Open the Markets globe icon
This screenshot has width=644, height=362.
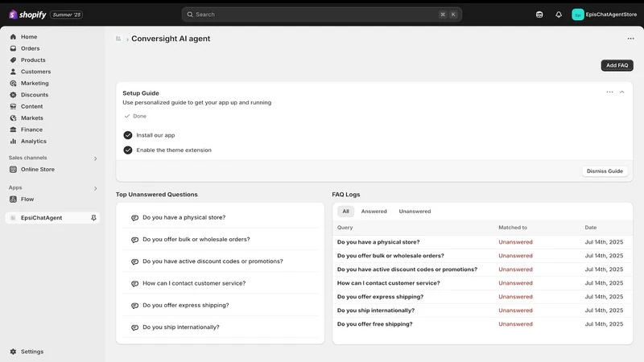point(13,117)
